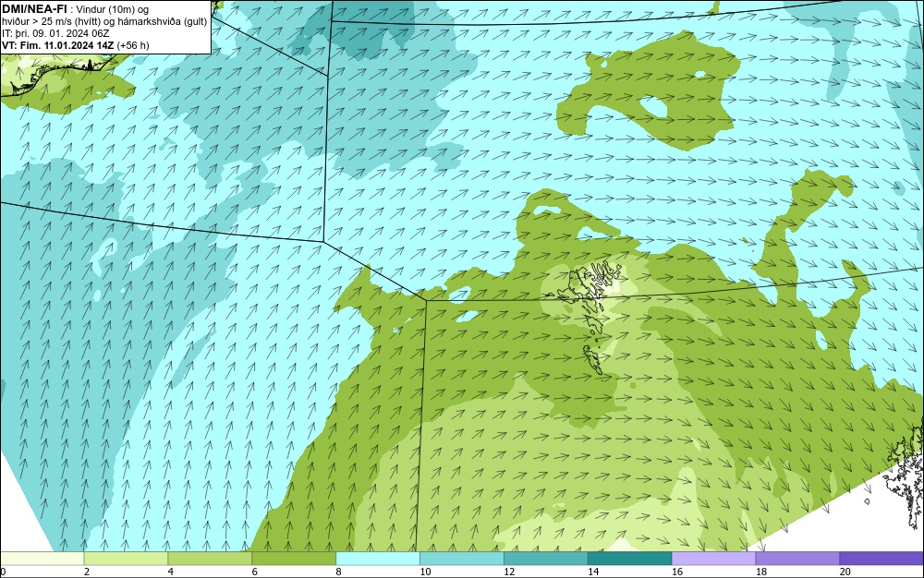Click the '8' tick label on color scale
Screen dimensions: 924x578
coord(339,572)
